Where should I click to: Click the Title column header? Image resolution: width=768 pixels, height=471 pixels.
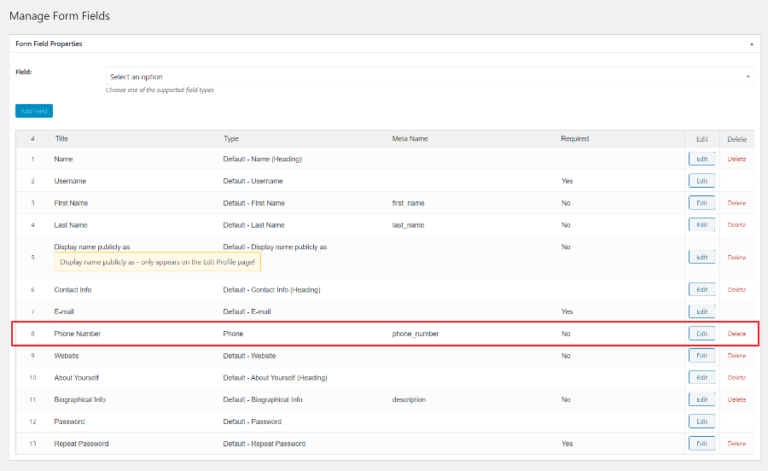62,139
